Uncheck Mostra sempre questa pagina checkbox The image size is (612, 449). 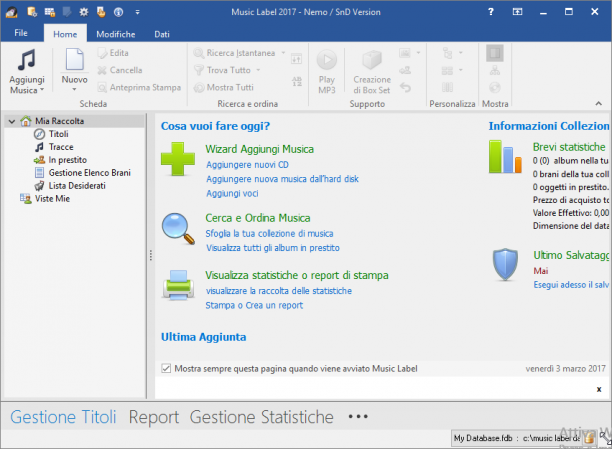pyautogui.click(x=166, y=368)
